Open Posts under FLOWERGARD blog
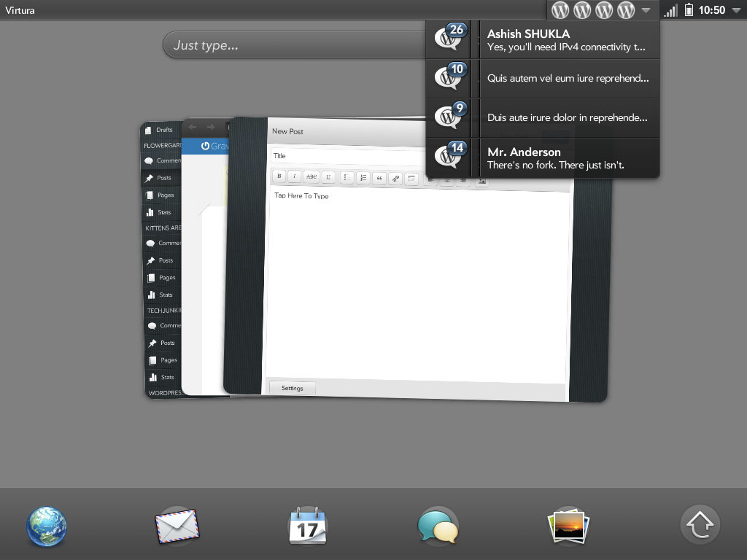This screenshot has height=560, width=747. pyautogui.click(x=163, y=178)
